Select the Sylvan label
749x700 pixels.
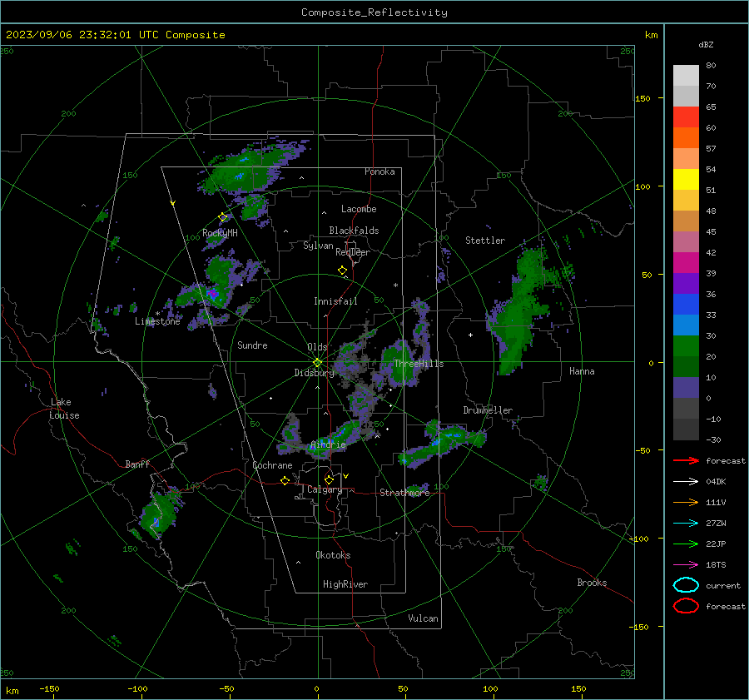(318, 246)
